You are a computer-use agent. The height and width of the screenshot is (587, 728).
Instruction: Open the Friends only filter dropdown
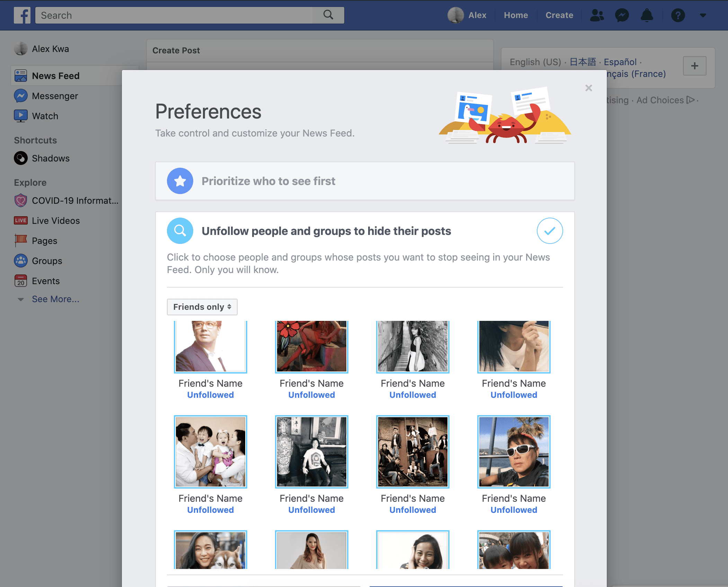click(x=202, y=307)
